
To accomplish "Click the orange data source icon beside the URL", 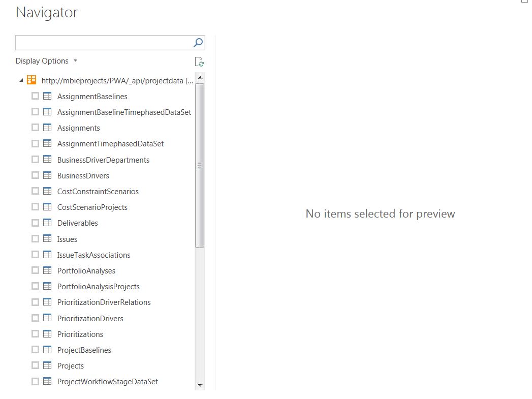I will coord(32,80).
